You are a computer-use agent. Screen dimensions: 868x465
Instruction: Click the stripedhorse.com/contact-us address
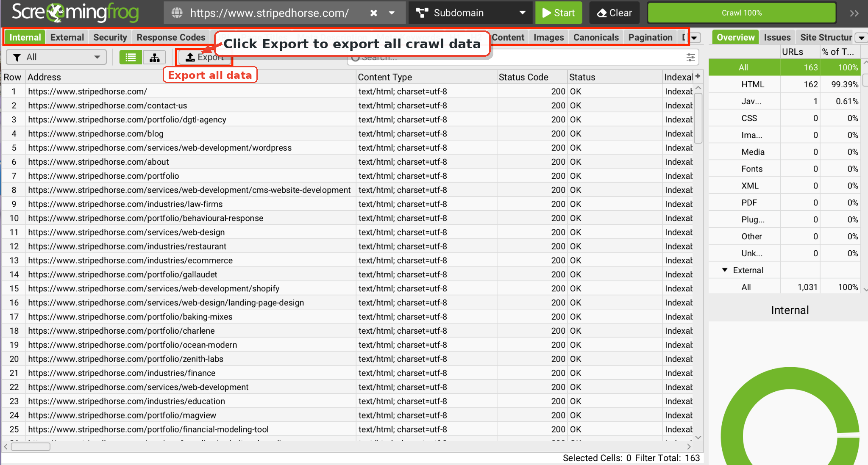pyautogui.click(x=108, y=105)
